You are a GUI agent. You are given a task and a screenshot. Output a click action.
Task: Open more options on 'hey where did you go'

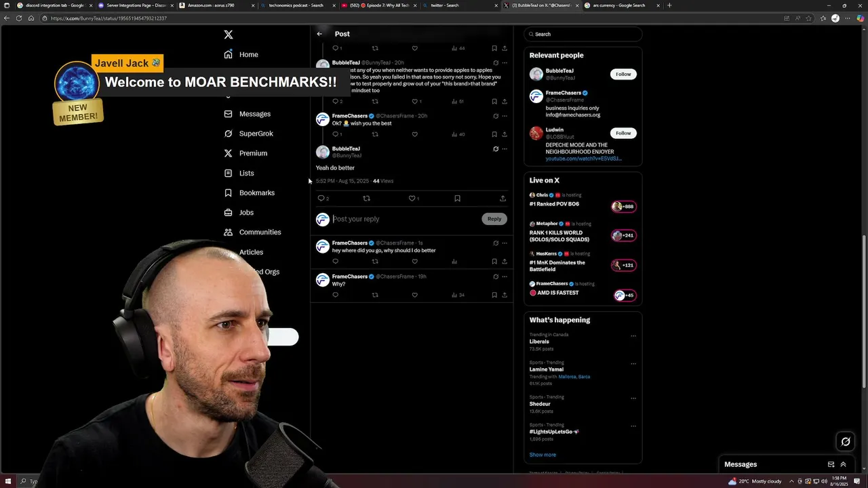[505, 243]
